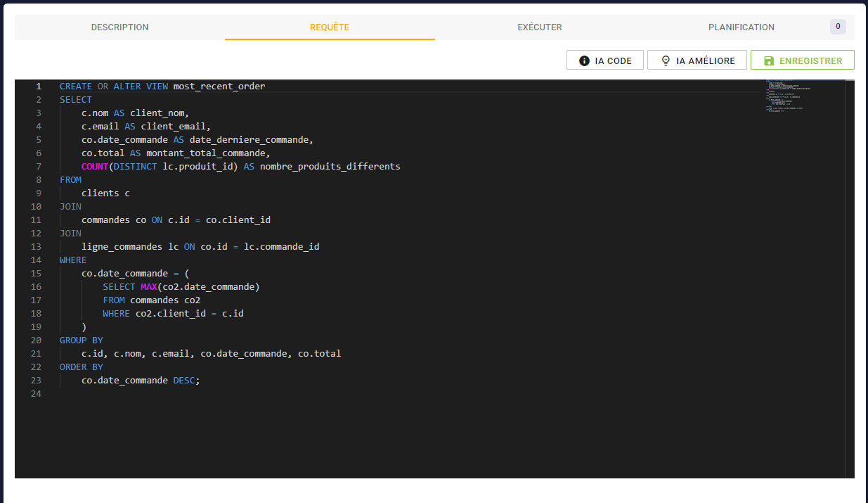The height and width of the screenshot is (503, 868).
Task: Click the MAX function on line 16
Action: [x=149, y=287]
